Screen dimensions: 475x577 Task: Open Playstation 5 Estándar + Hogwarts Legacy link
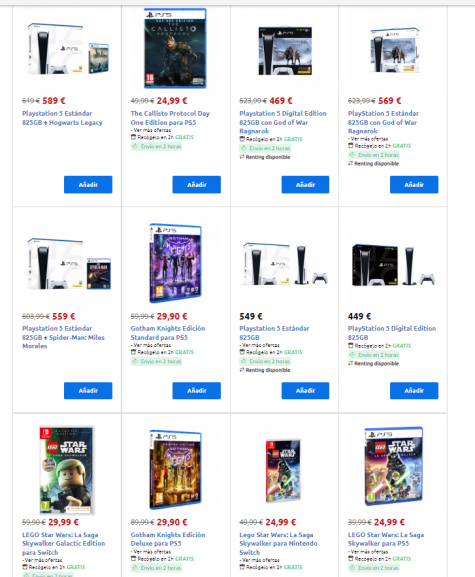click(x=62, y=118)
